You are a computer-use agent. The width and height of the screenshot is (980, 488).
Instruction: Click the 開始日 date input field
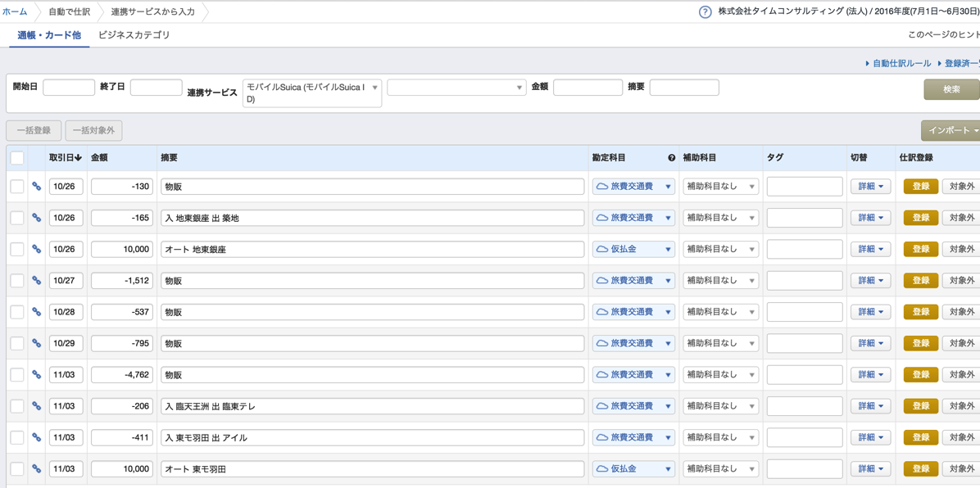pos(69,87)
